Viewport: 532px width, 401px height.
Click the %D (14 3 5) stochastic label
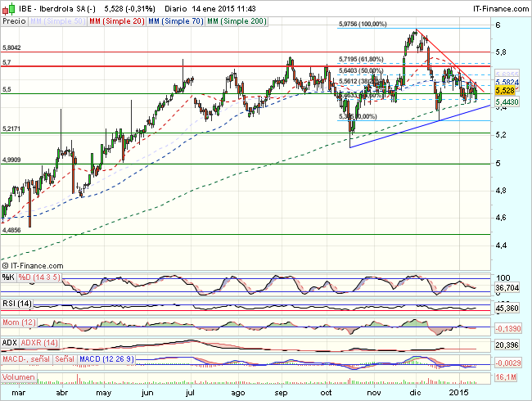pos(34,277)
